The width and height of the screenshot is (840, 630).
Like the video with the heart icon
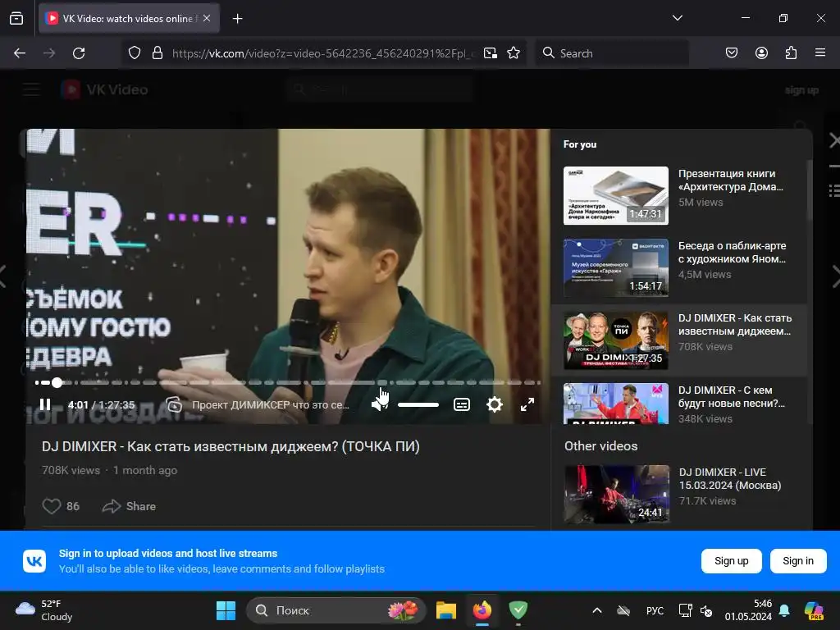point(52,506)
